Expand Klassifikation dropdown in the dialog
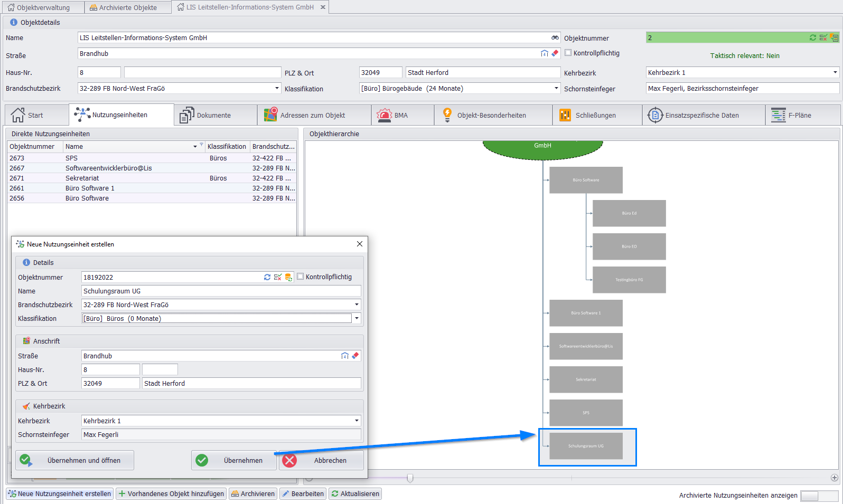The width and height of the screenshot is (843, 504). pos(357,318)
